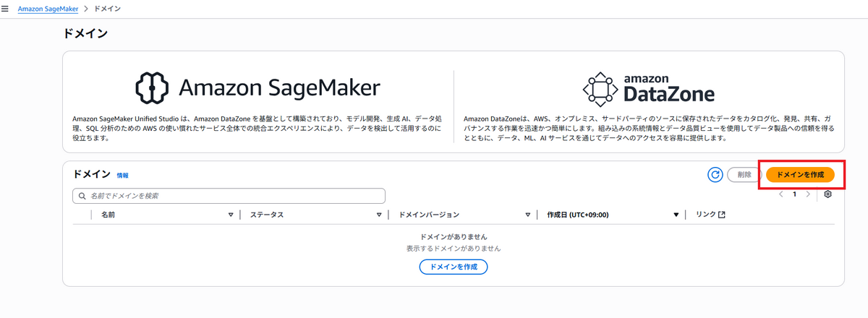Image resolution: width=868 pixels, height=318 pixels.
Task: Click the 表示するドメインがありません text
Action: (x=454, y=248)
